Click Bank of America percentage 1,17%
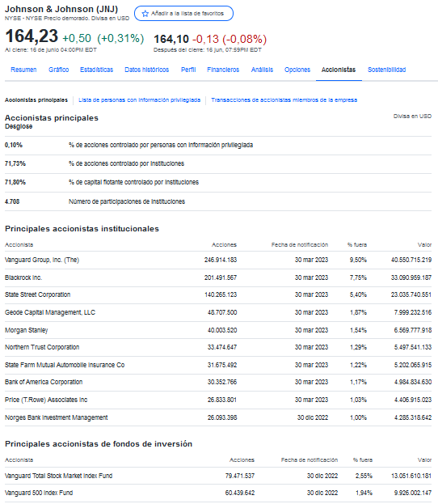 click(x=358, y=382)
